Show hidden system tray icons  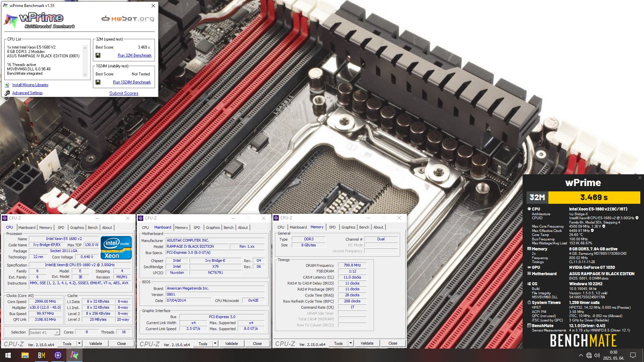pyautogui.click(x=581, y=355)
